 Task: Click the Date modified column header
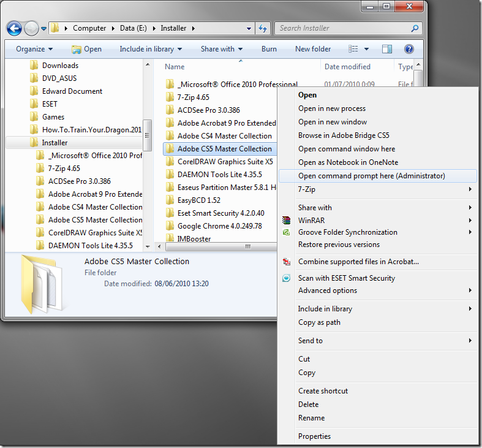tap(347, 67)
